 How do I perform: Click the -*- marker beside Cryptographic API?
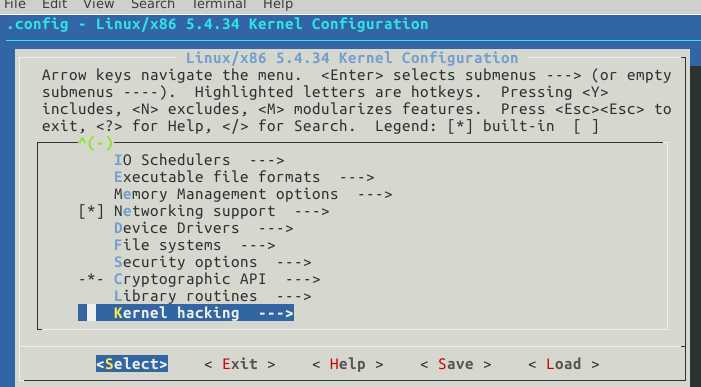(x=91, y=279)
